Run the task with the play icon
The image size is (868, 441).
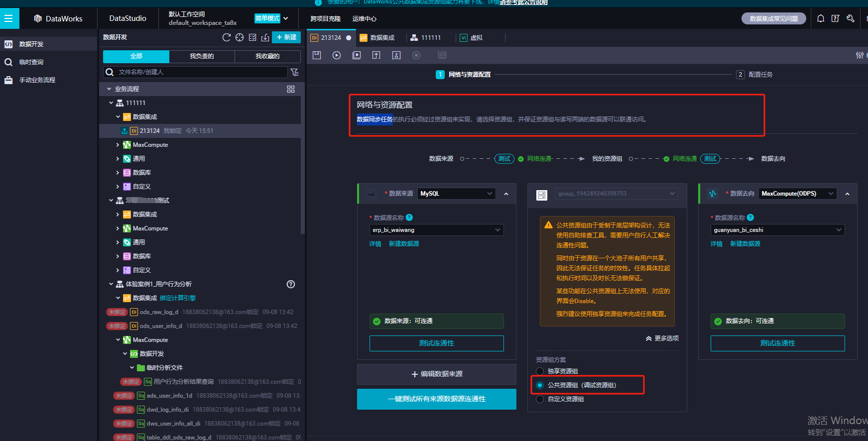click(337, 55)
